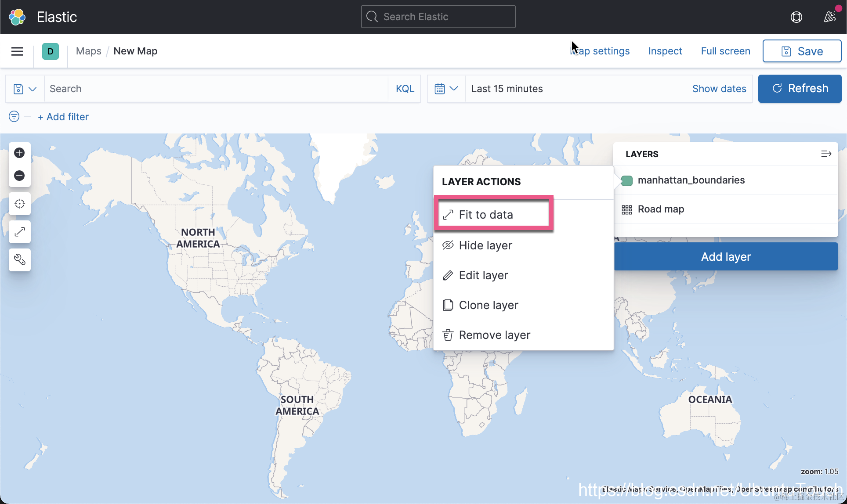Toggle KQL query language switcher
The height and width of the screenshot is (504, 847).
click(x=405, y=89)
